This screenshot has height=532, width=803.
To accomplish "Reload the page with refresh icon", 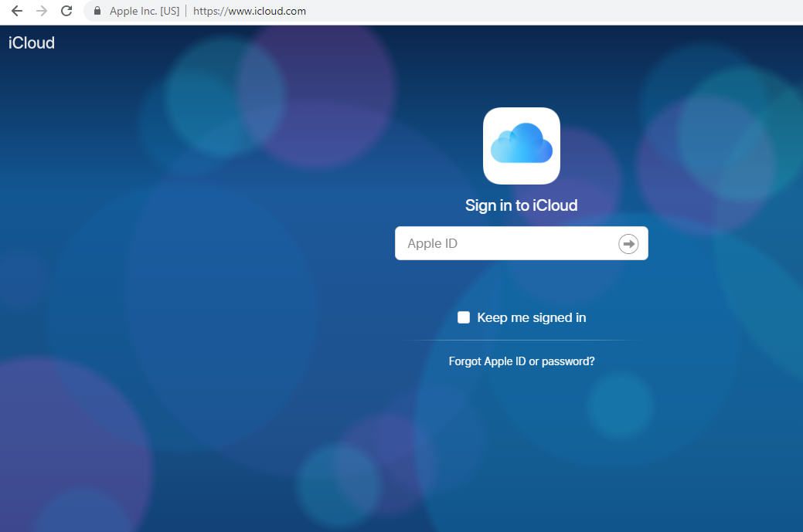I will tap(66, 11).
